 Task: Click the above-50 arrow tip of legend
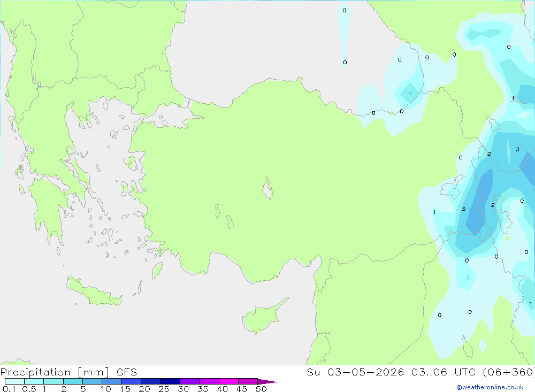click(267, 381)
